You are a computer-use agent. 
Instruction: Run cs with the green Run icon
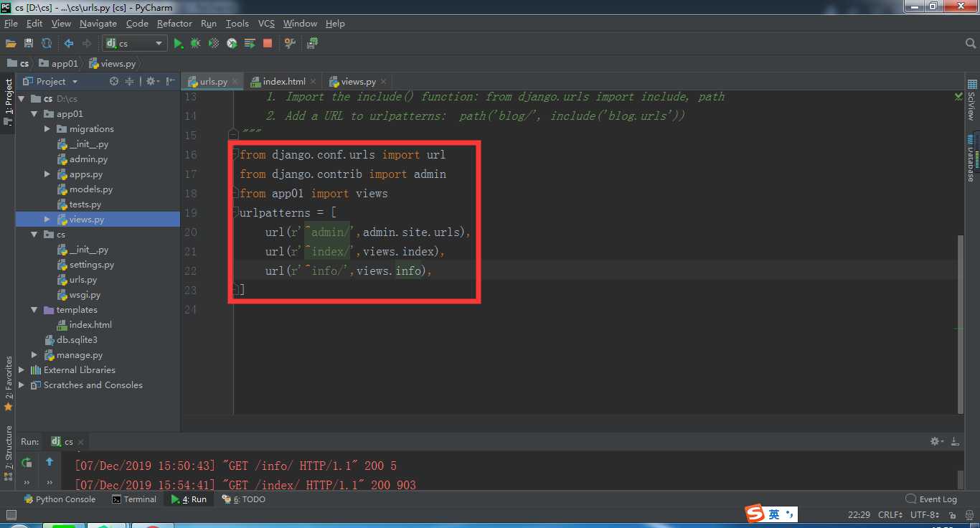click(x=178, y=44)
